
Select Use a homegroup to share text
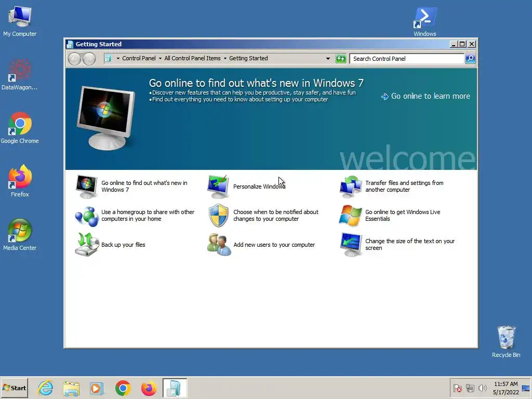coord(148,216)
